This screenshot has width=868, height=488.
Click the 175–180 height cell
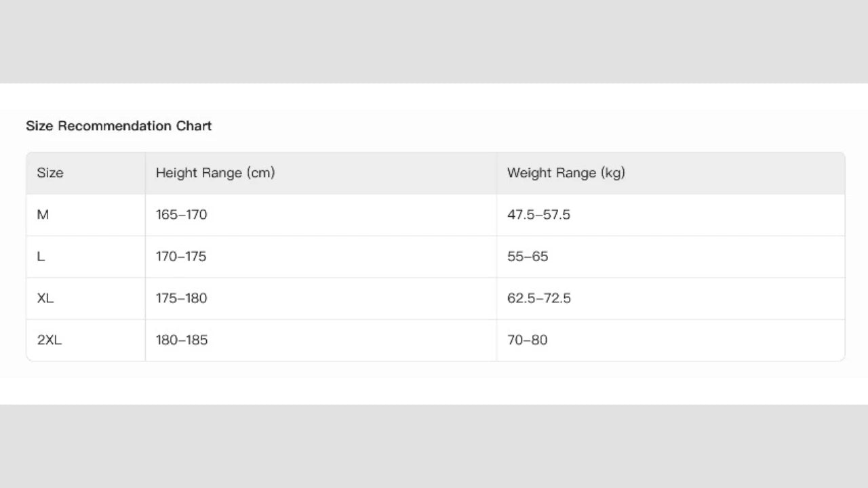coord(181,298)
